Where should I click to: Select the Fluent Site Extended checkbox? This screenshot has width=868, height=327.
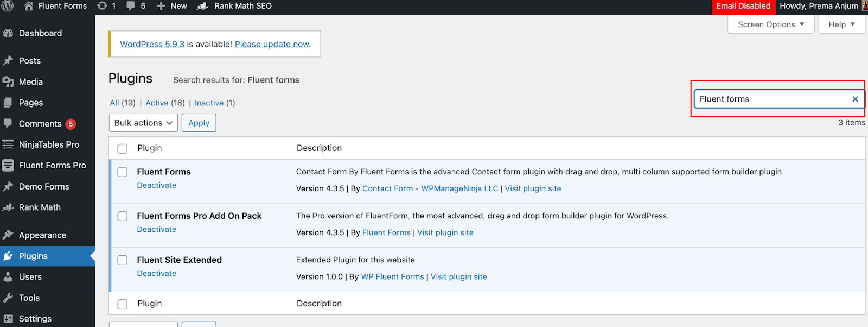123,260
